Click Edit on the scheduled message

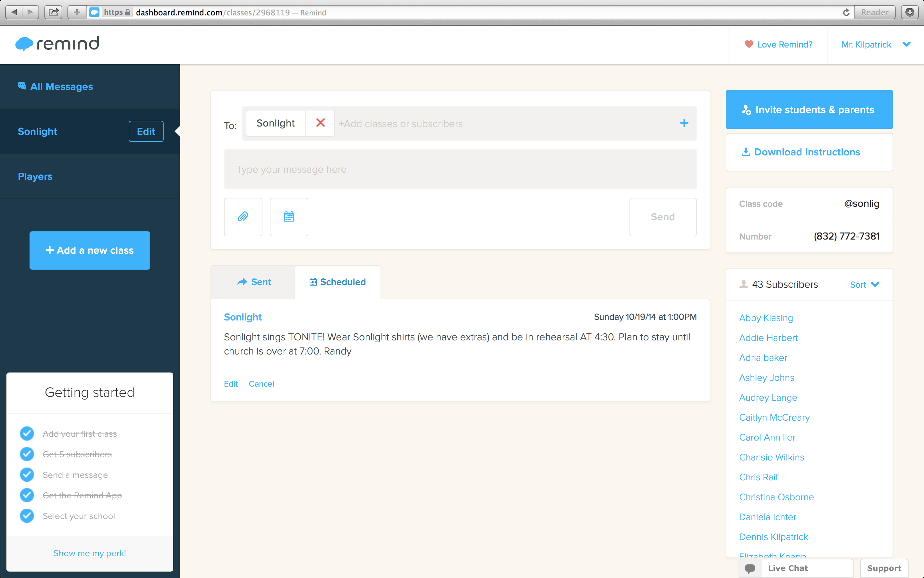(231, 384)
